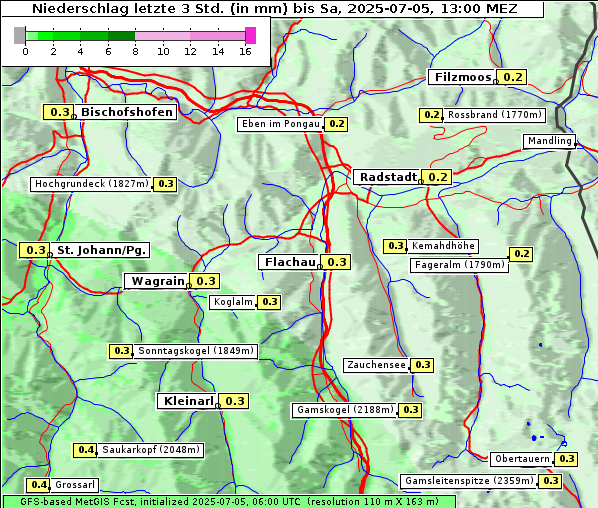The width and height of the screenshot is (598, 508).
Task: Click the Koglalm label
Action: [x=233, y=302]
